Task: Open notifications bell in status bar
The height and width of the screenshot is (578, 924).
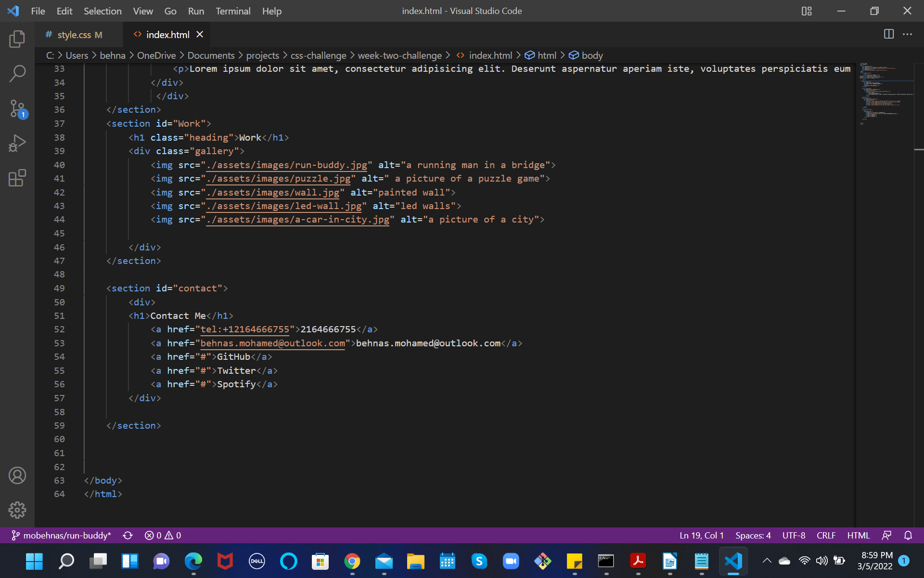Action: (908, 535)
